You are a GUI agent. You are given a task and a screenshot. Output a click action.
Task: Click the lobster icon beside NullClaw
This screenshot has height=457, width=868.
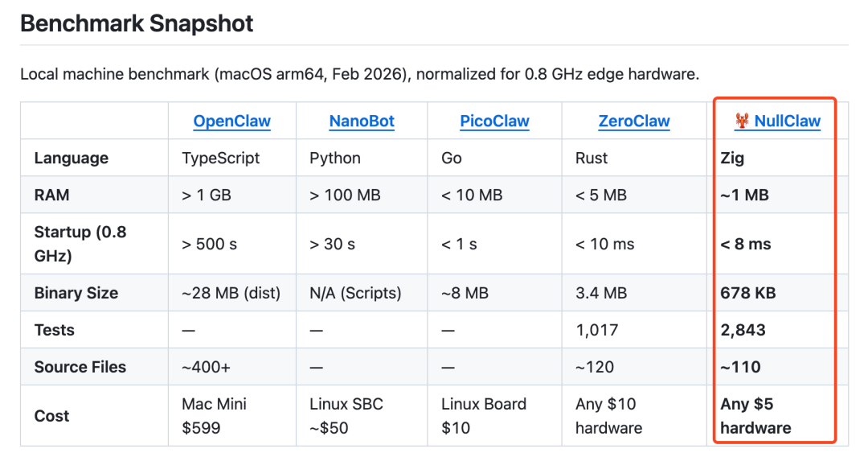click(x=742, y=121)
